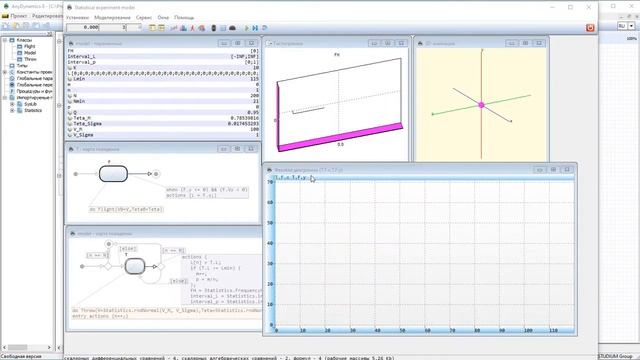Maximize the phase diagram sub-window
The image size is (640, 360).
(x=567, y=169)
